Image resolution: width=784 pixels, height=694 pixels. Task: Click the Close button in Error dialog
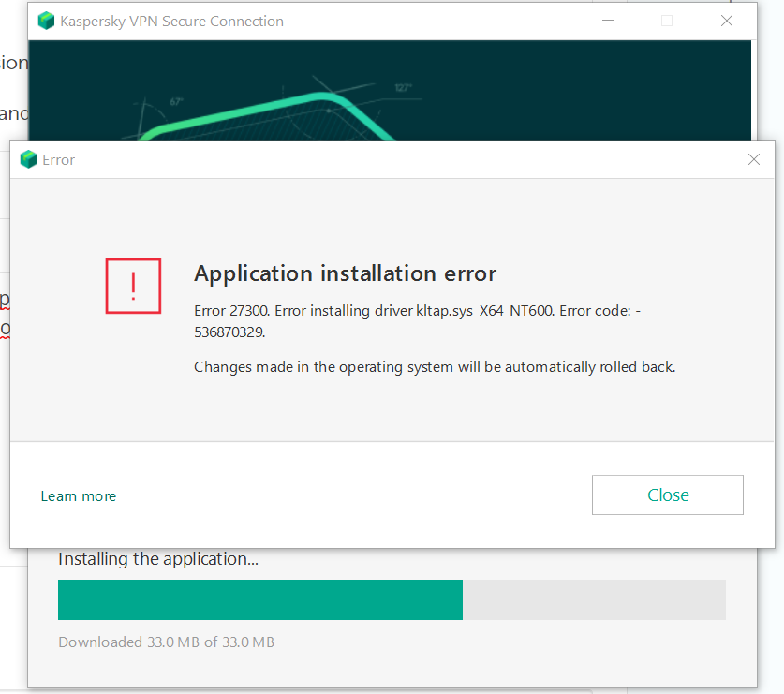click(x=668, y=495)
